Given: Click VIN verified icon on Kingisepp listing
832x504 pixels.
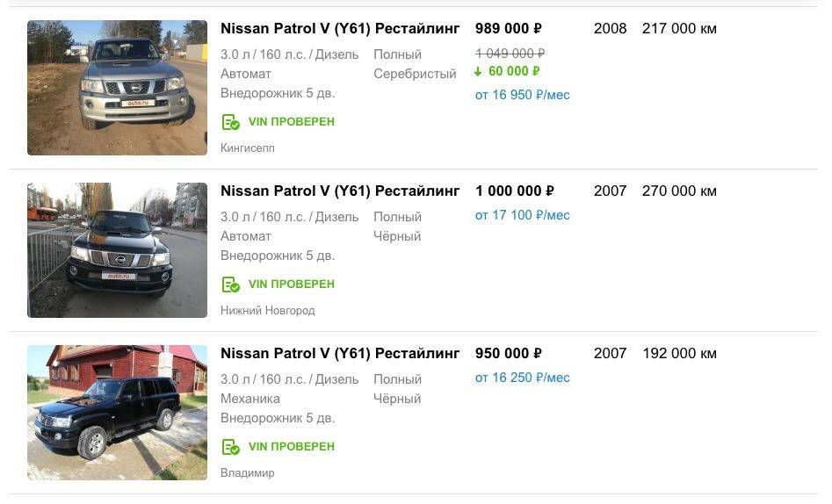Looking at the screenshot, I should coord(230,122).
